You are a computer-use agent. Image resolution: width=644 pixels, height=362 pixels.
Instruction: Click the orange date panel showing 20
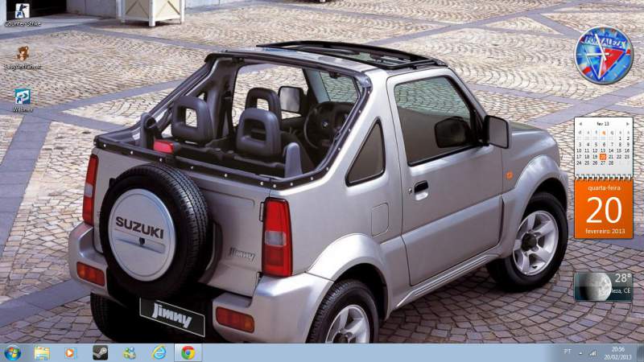603,209
